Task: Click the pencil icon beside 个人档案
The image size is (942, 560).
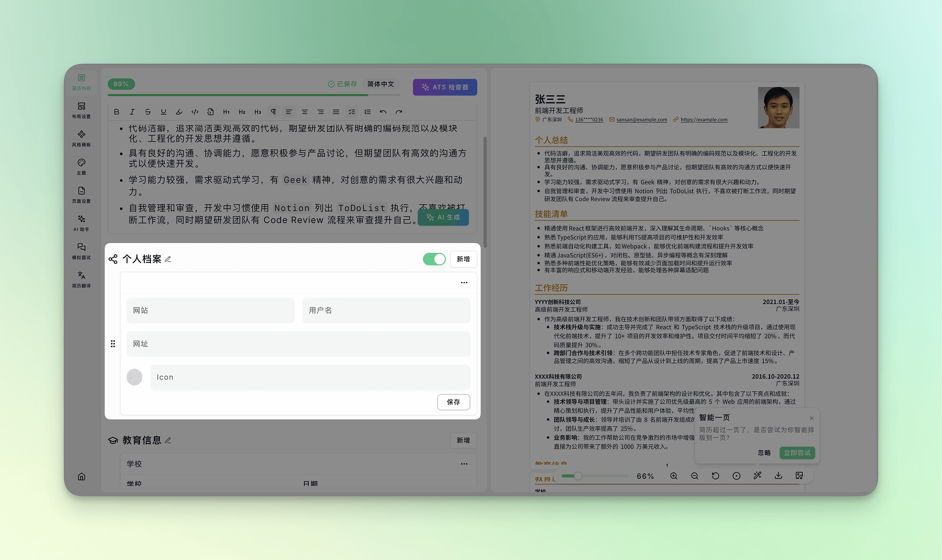Action: (168, 259)
